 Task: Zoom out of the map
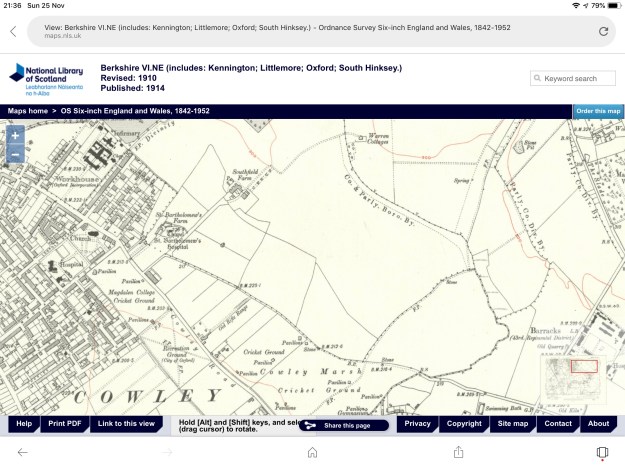15,154
